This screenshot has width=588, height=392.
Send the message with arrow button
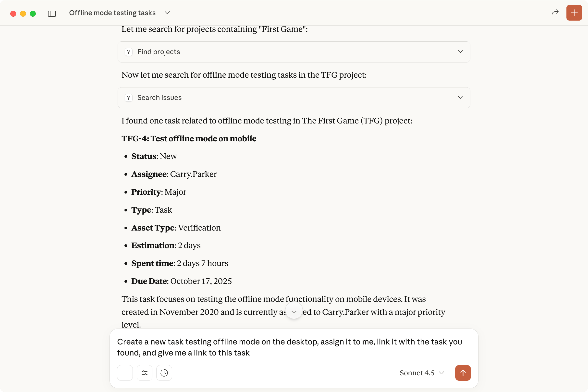[463, 373]
